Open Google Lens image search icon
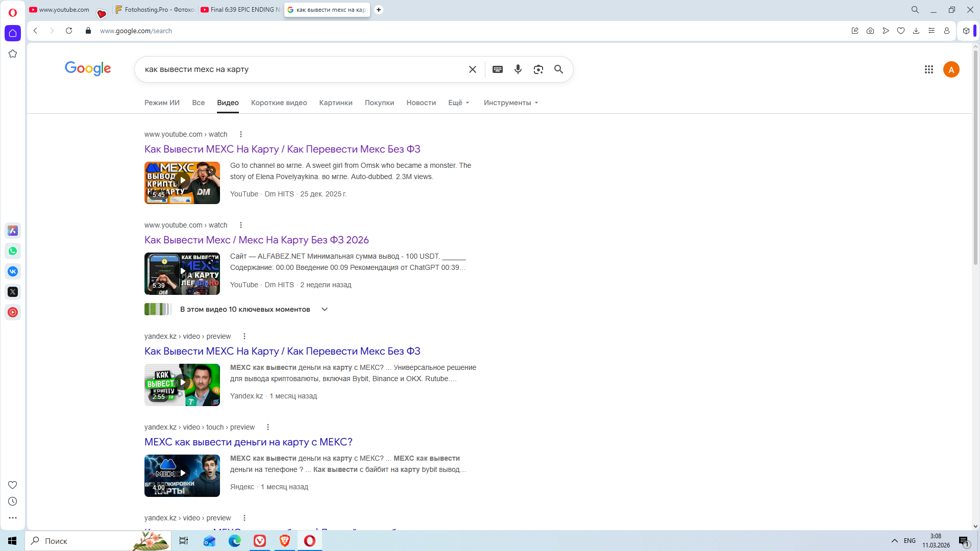This screenshot has height=551, width=980. pyautogui.click(x=538, y=69)
